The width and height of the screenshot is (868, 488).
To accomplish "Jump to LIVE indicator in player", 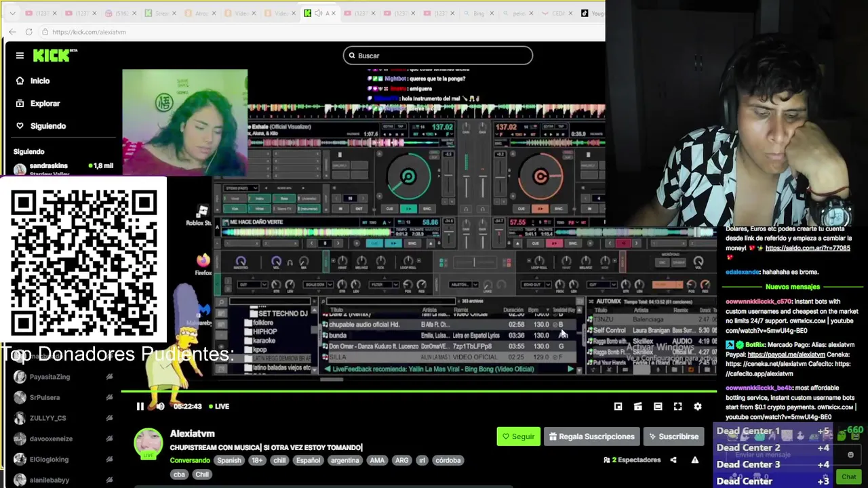I will pos(218,406).
